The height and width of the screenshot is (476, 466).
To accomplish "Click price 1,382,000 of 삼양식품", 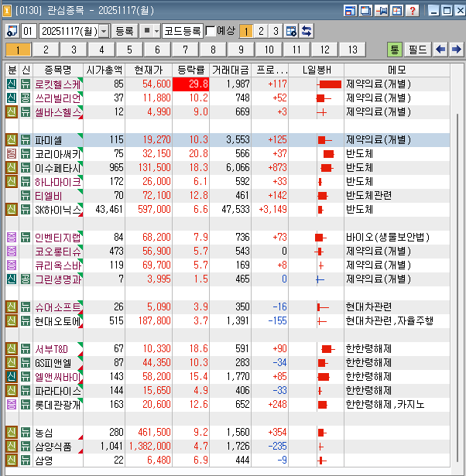I will point(150,447).
